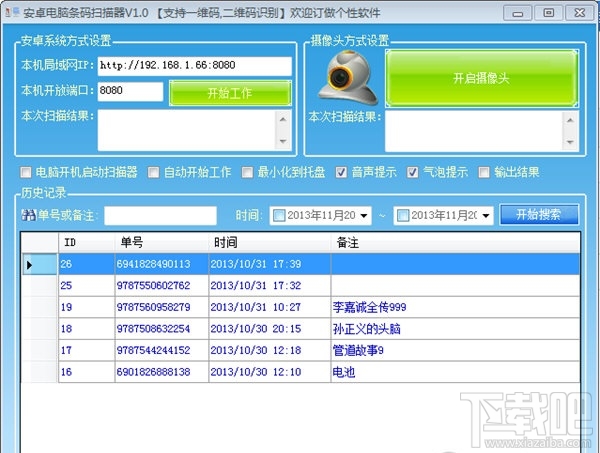
Task: Click the webcam icon in camera settings
Action: pos(347,78)
